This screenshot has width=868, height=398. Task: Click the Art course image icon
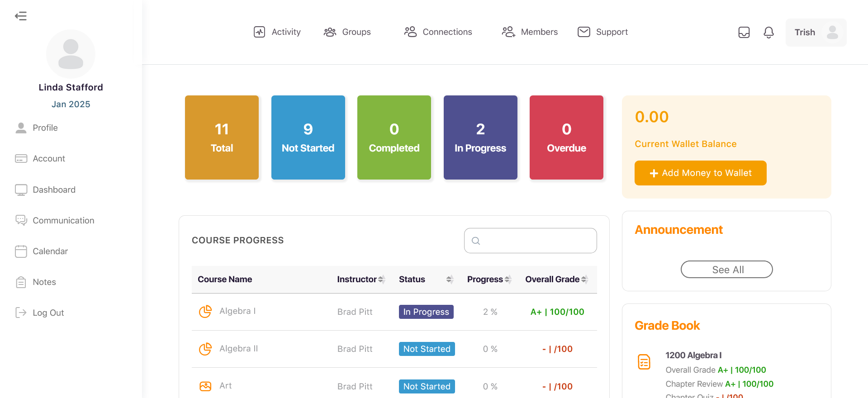point(205,386)
